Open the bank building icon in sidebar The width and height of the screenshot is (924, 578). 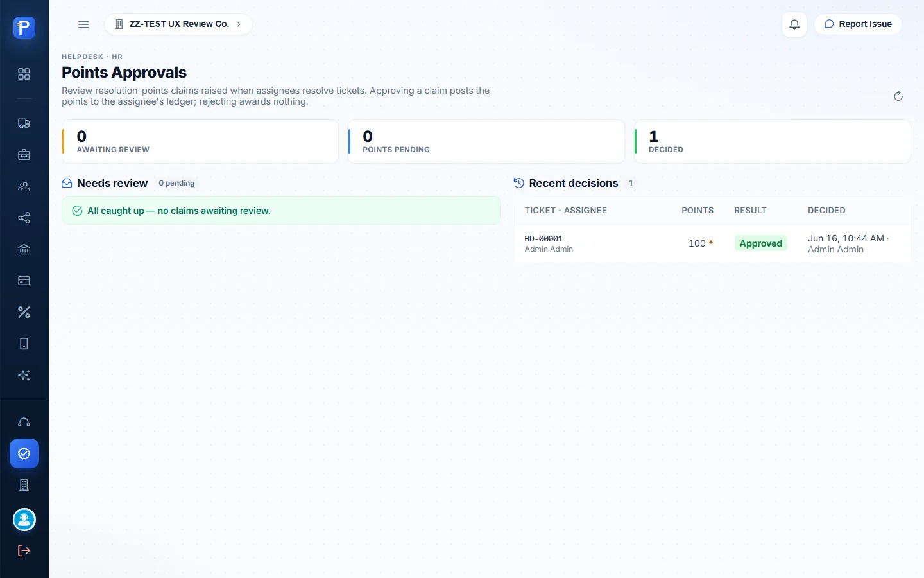click(24, 249)
